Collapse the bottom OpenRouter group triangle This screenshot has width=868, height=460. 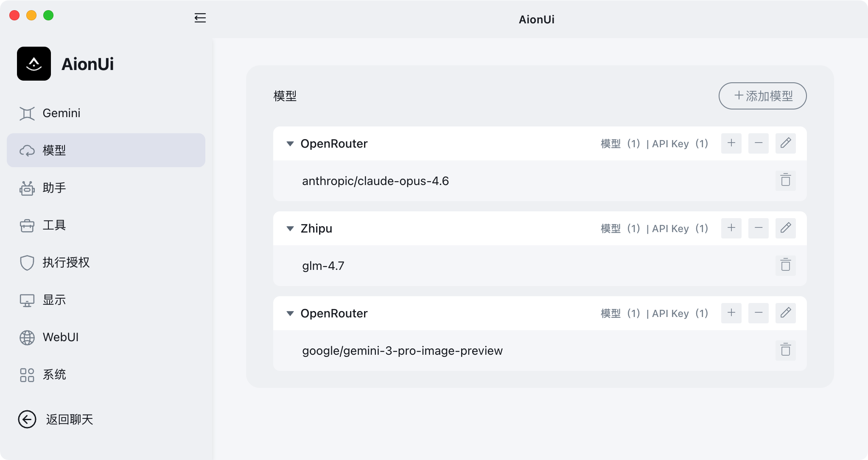[290, 314]
